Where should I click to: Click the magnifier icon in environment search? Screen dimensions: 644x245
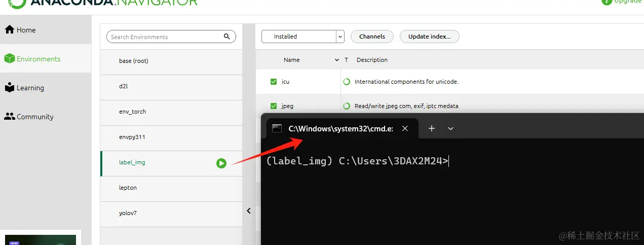[227, 37]
